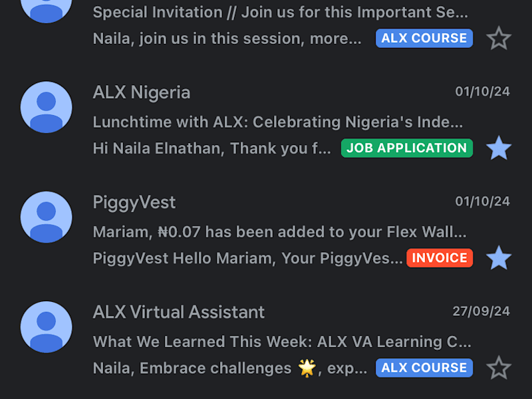
Task: Unstar the ALX Nigeria email
Action: (498, 148)
